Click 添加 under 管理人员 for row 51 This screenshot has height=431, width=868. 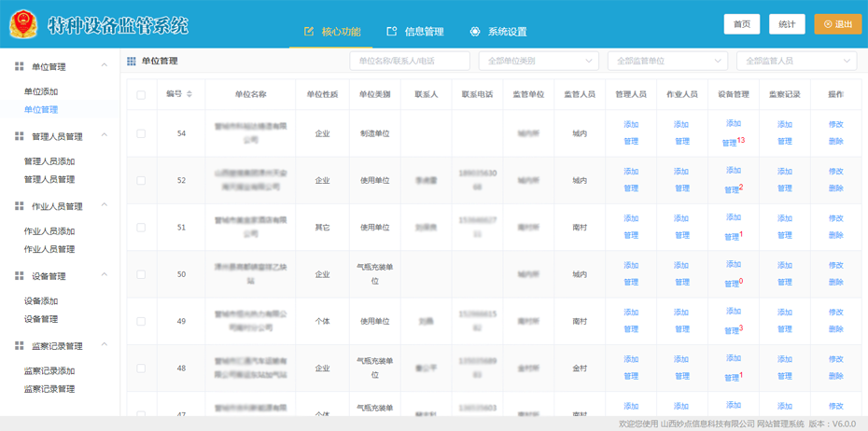[631, 218]
